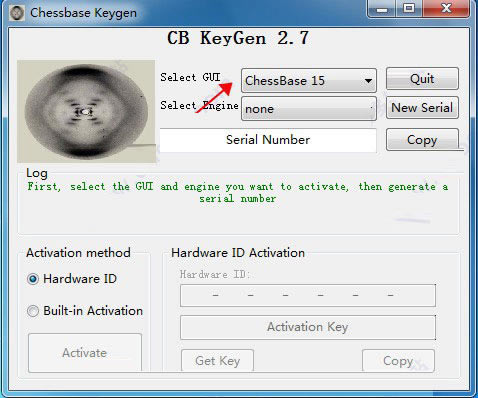478x398 pixels.
Task: Click the Activation Key field
Action: click(x=308, y=327)
